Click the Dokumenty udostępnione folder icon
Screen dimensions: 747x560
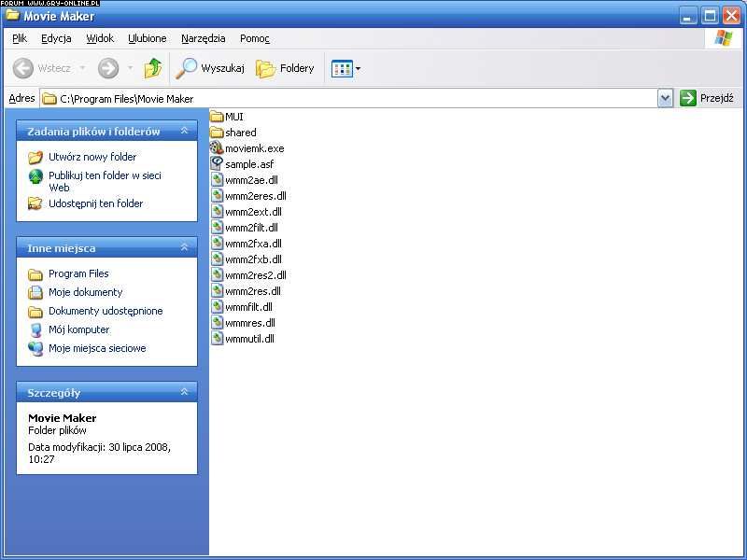tap(35, 312)
